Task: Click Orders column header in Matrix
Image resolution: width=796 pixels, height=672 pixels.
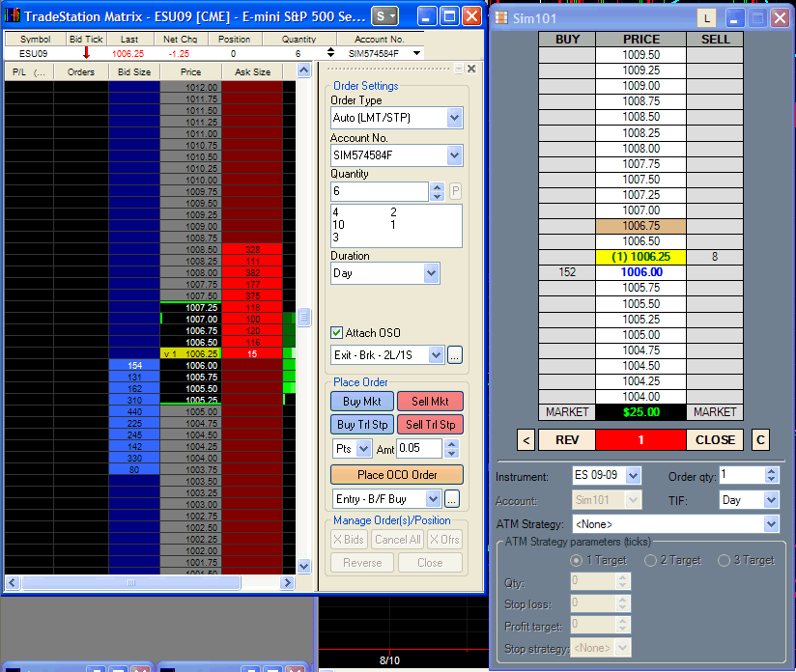Action: pyautogui.click(x=81, y=72)
